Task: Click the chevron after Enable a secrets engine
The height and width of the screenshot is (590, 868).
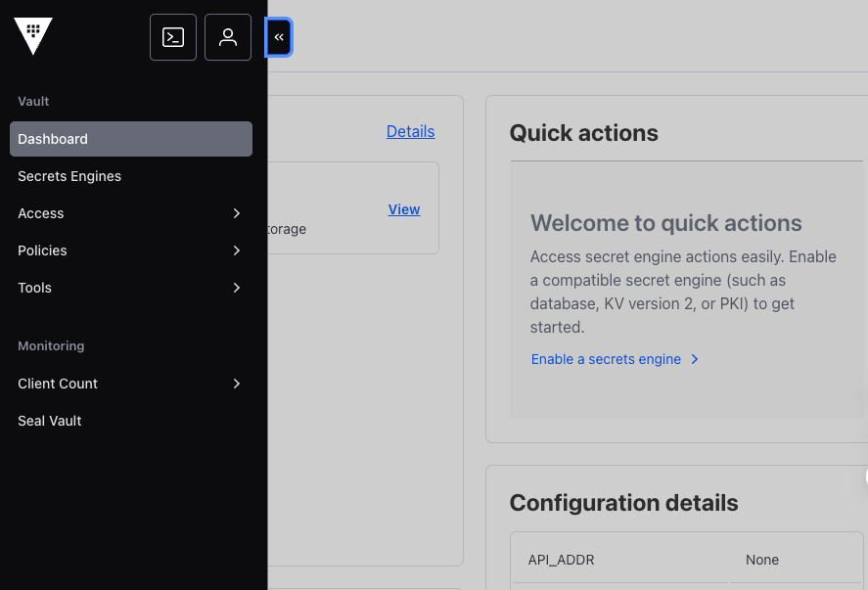Action: pos(695,359)
